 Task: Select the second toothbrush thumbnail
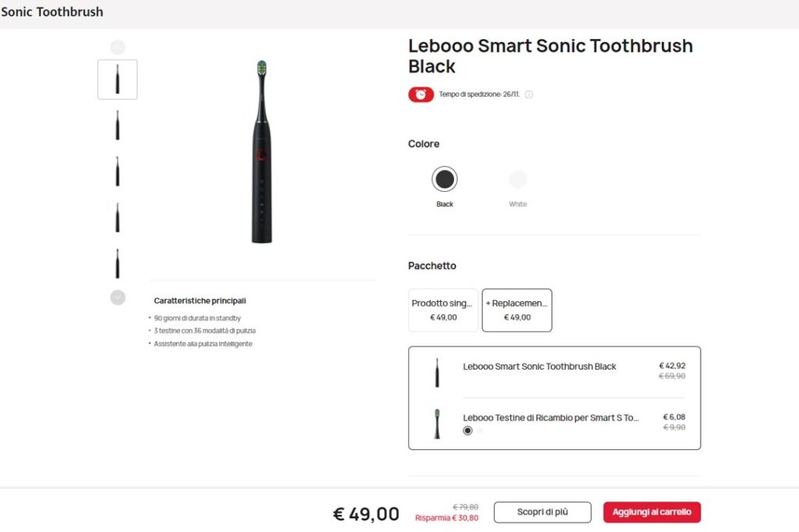point(118,125)
